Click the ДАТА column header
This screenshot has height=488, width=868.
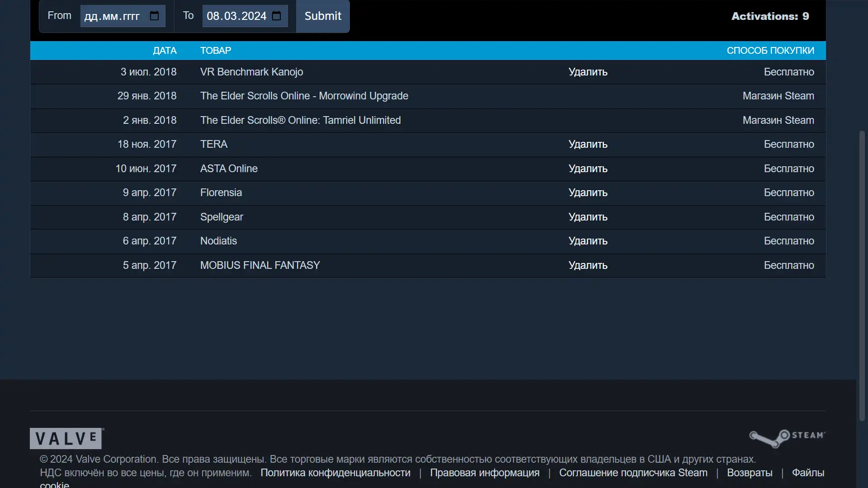[165, 51]
